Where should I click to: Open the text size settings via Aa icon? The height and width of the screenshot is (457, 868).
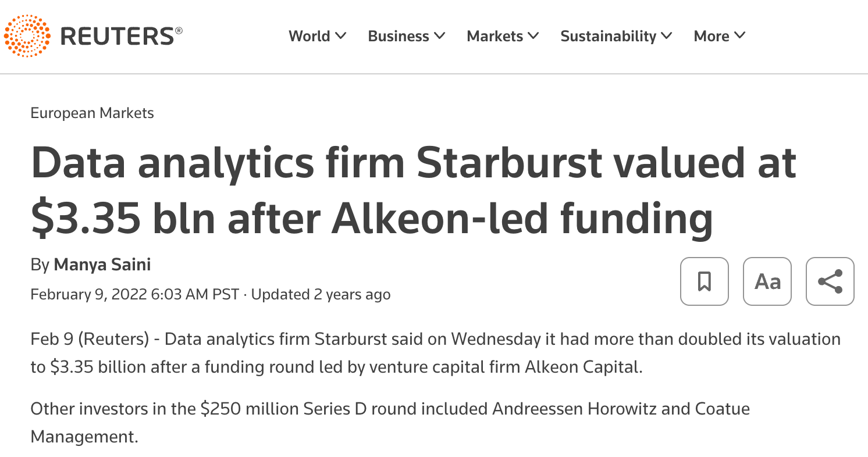(767, 281)
